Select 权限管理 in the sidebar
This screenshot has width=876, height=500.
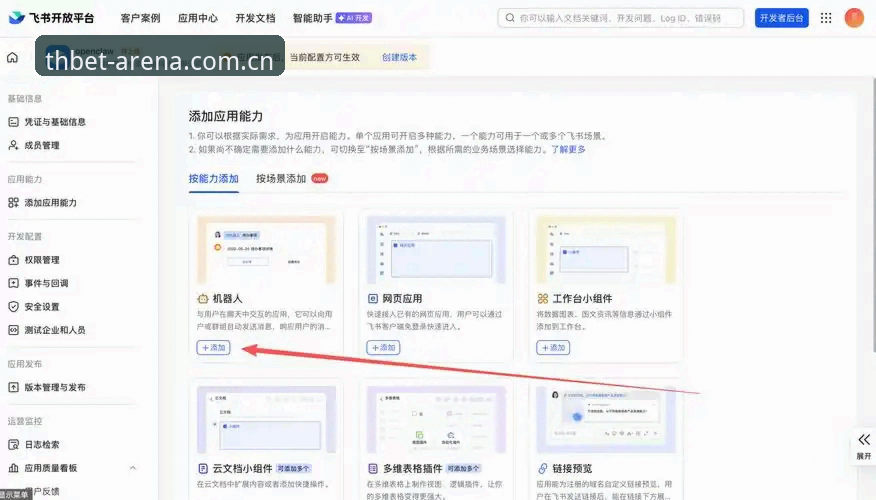[x=42, y=260]
